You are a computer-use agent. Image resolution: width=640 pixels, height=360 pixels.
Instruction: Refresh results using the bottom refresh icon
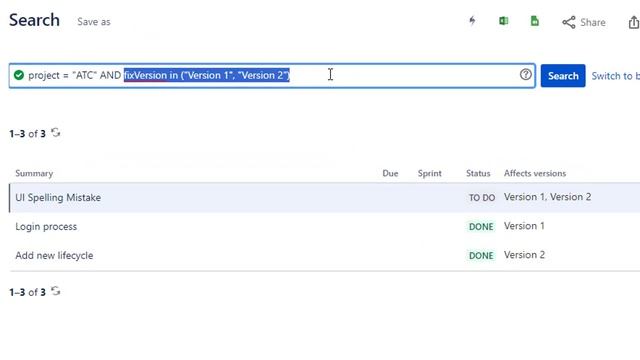[56, 291]
